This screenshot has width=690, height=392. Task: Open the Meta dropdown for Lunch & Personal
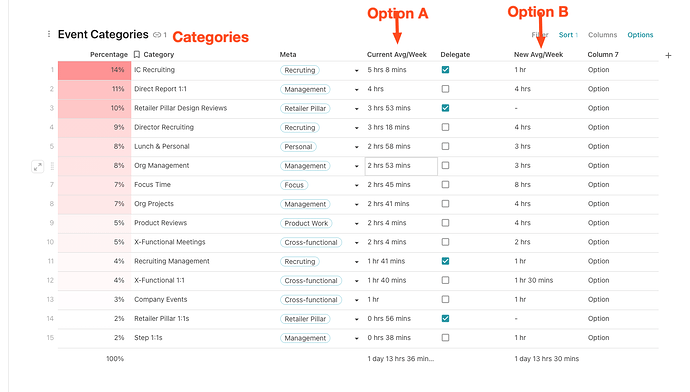click(x=356, y=147)
